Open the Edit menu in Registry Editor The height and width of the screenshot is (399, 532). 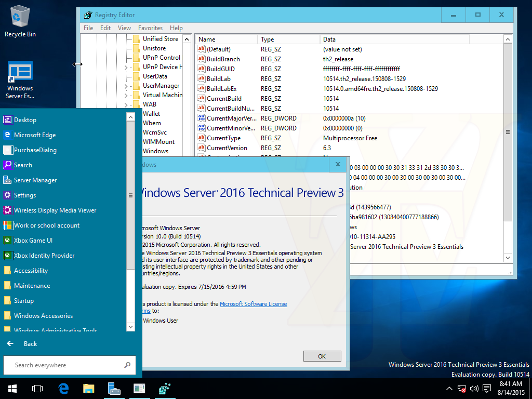pos(105,28)
